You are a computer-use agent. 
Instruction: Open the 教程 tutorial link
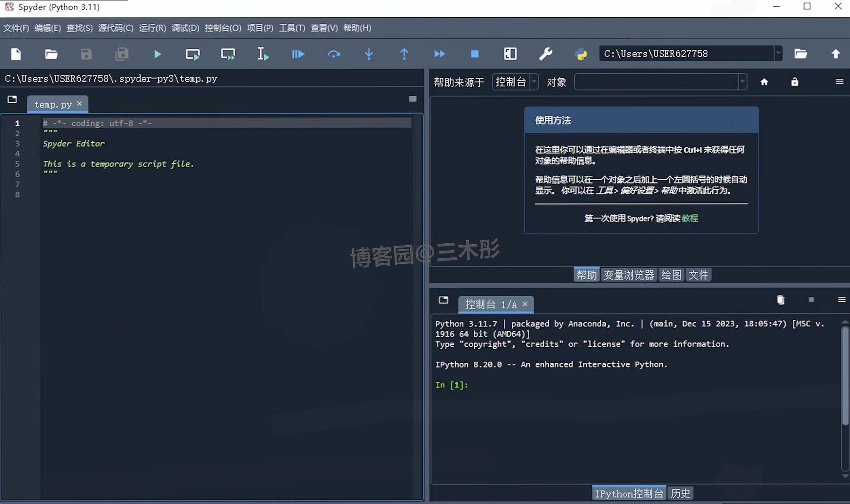click(690, 218)
